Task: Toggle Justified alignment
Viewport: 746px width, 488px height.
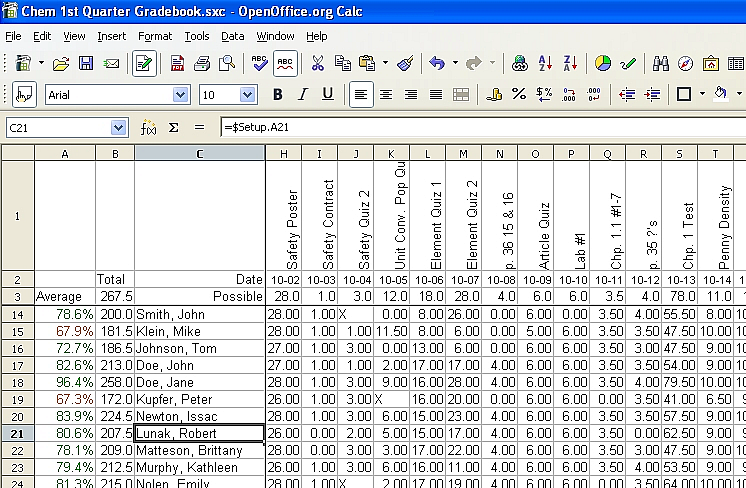Action: tap(436, 95)
